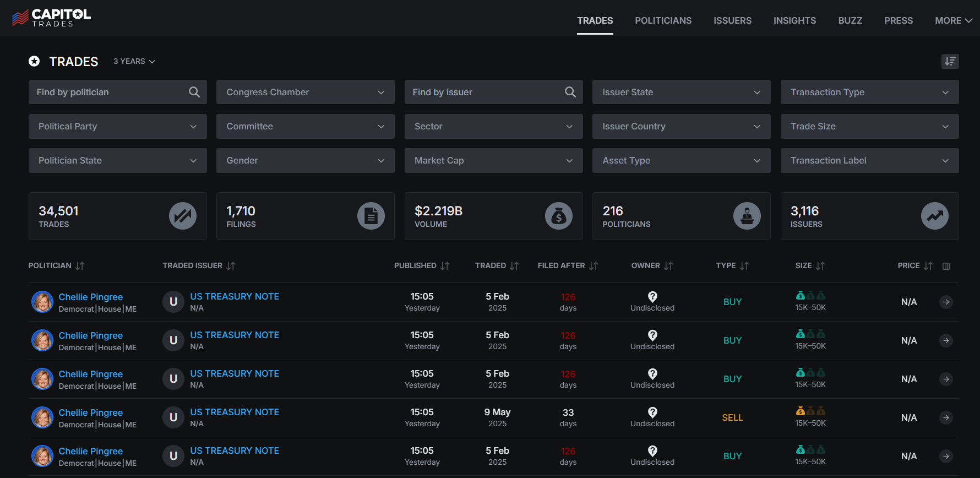Open the Buzz tab
The width and height of the screenshot is (980, 478).
851,20
